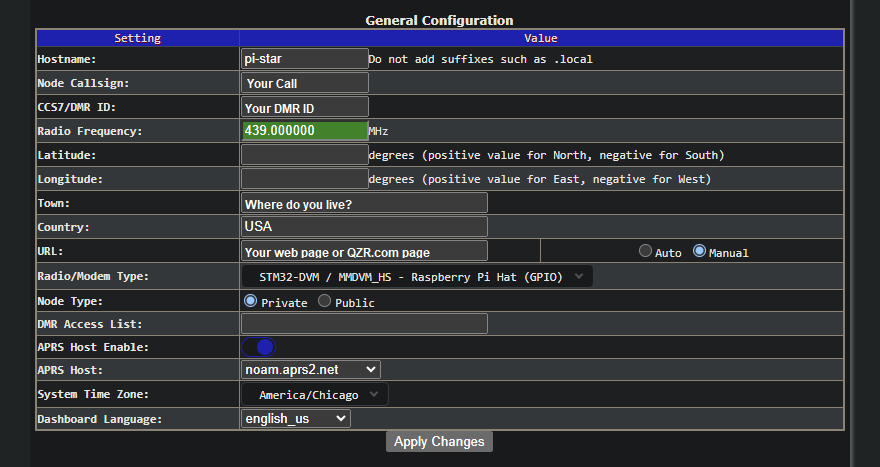The width and height of the screenshot is (880, 467).
Task: Select the Auto URL radio button
Action: (x=645, y=251)
